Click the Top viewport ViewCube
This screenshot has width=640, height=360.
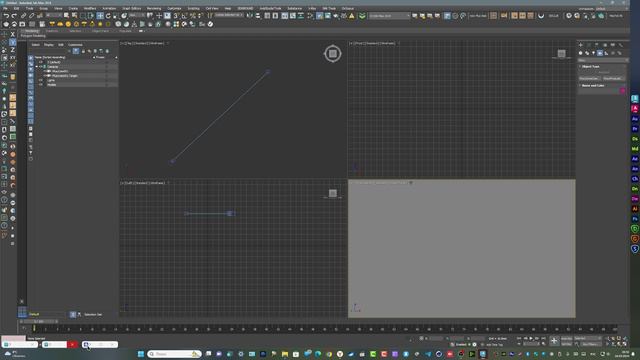(x=333, y=53)
